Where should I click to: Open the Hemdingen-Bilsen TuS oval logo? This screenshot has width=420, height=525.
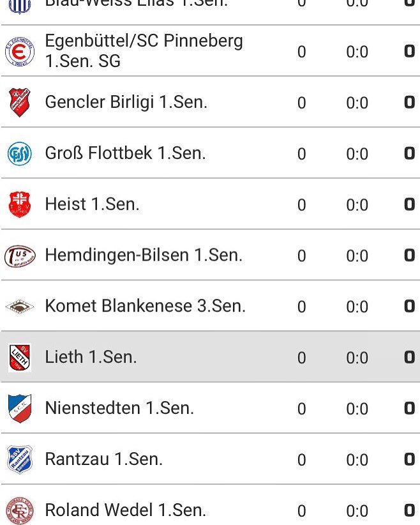[x=20, y=256]
